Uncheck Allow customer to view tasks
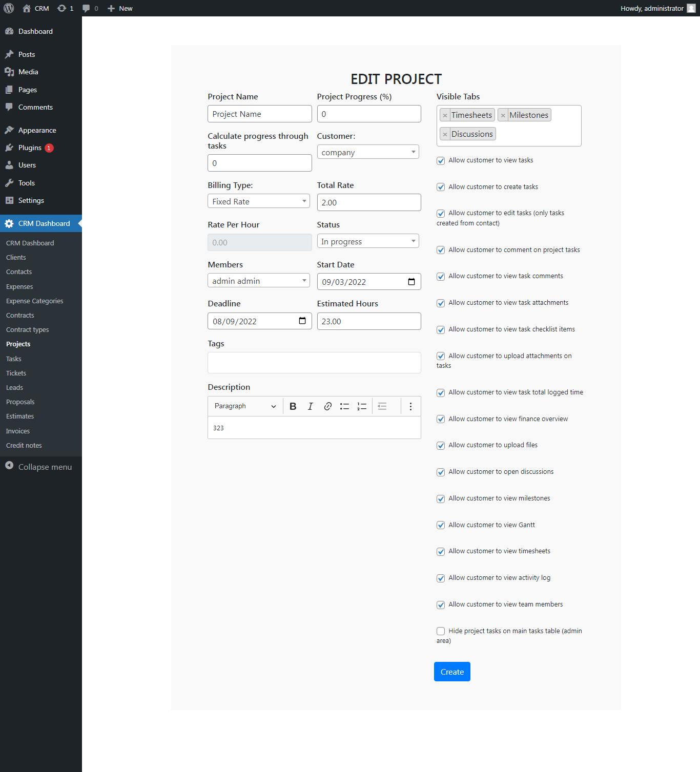This screenshot has height=772, width=700. (441, 161)
